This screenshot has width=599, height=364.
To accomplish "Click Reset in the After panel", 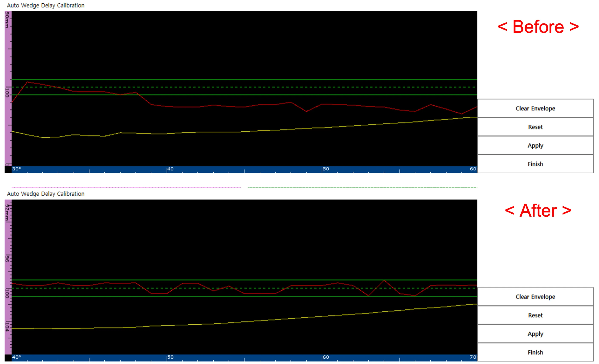I will [x=535, y=315].
